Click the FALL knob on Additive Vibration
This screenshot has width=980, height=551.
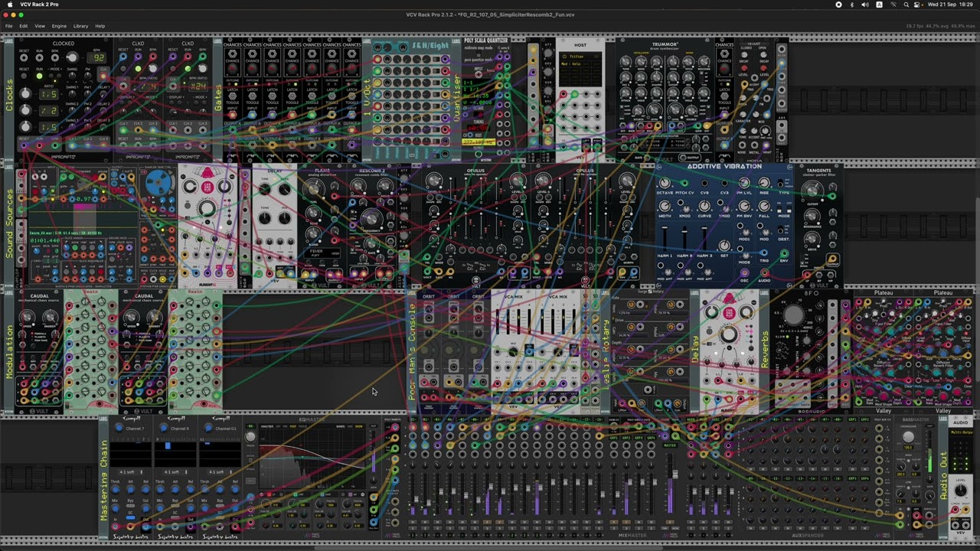click(x=764, y=205)
